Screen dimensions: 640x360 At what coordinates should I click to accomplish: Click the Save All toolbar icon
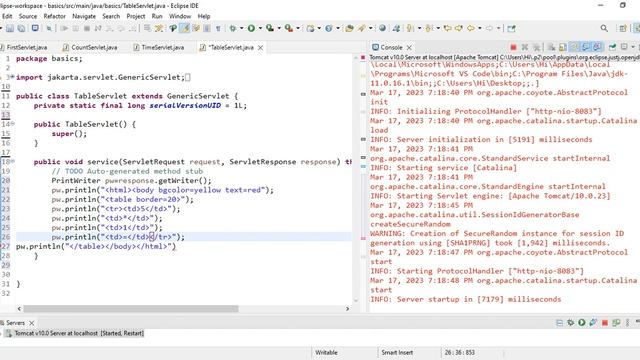click(21, 28)
